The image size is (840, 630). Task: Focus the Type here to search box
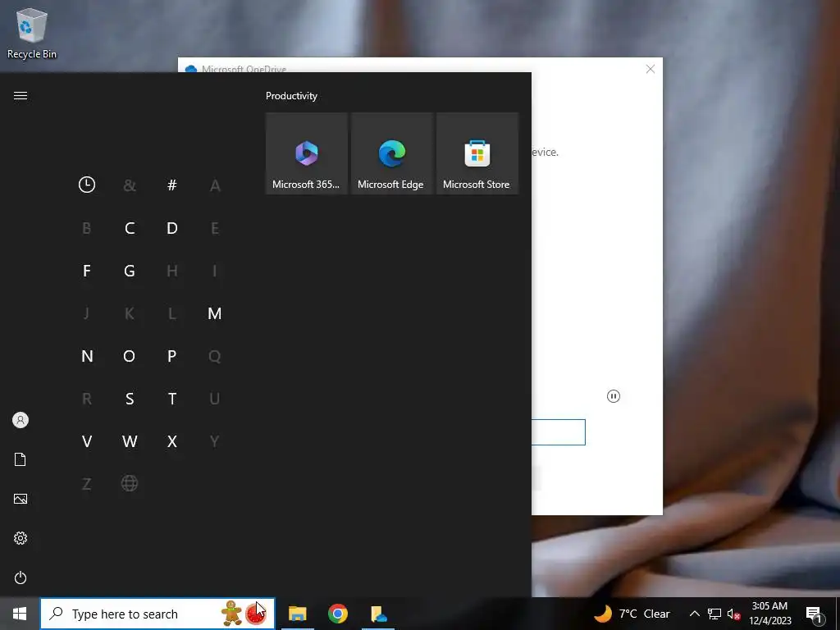[x=157, y=614]
